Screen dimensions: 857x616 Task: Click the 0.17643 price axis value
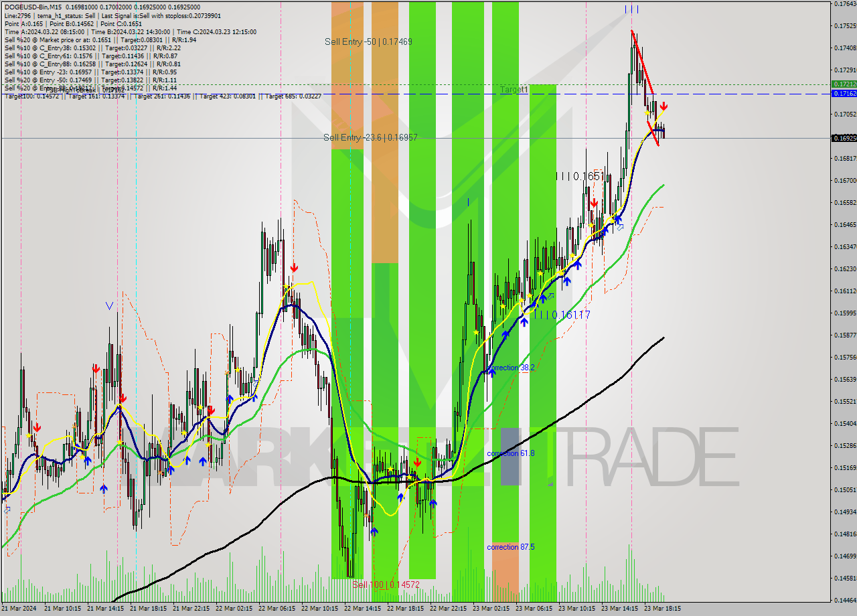click(844, 4)
